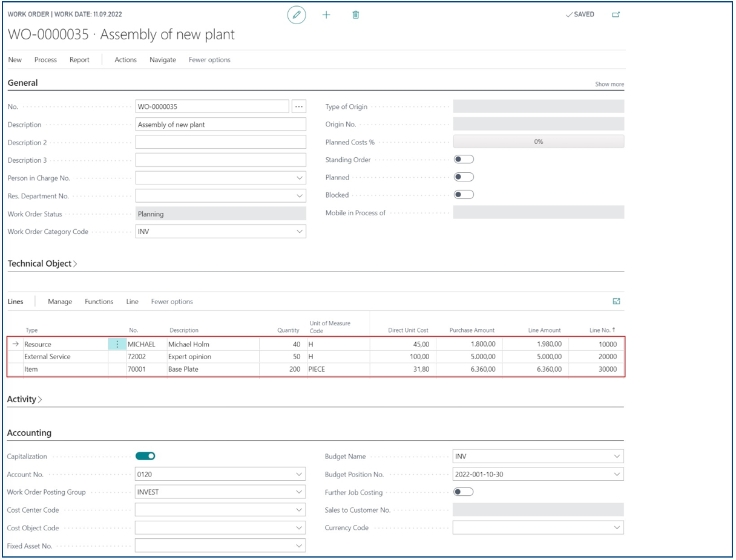Viewport: 736px width, 560px height.
Task: Select the External Service type cell
Action: click(x=65, y=357)
